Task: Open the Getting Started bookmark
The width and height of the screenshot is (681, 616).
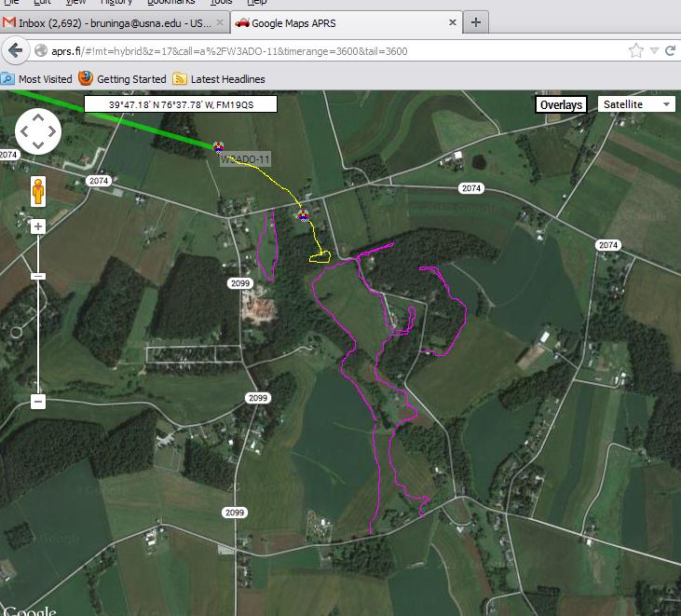Action: (122, 79)
